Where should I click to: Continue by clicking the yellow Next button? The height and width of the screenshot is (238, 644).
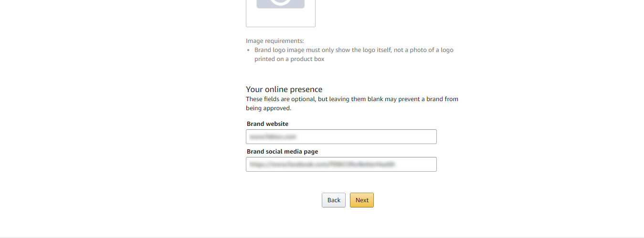coord(362,200)
